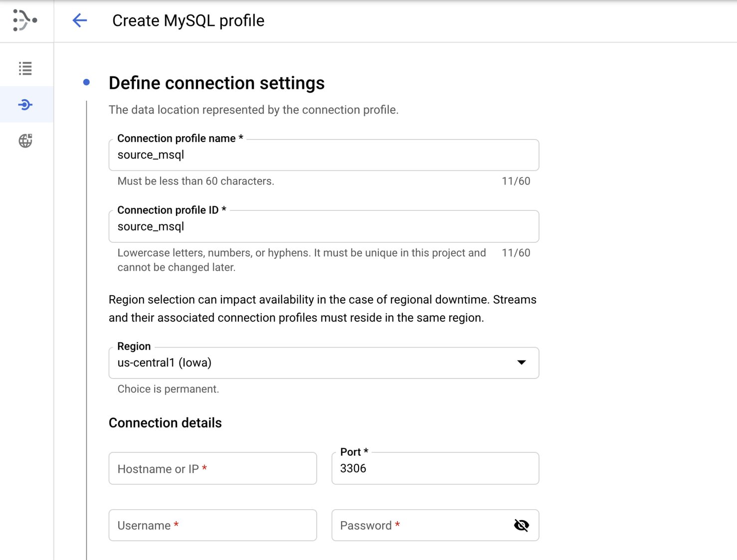Expand the Region dropdown arrow
Image resolution: width=737 pixels, height=560 pixels.
point(521,363)
